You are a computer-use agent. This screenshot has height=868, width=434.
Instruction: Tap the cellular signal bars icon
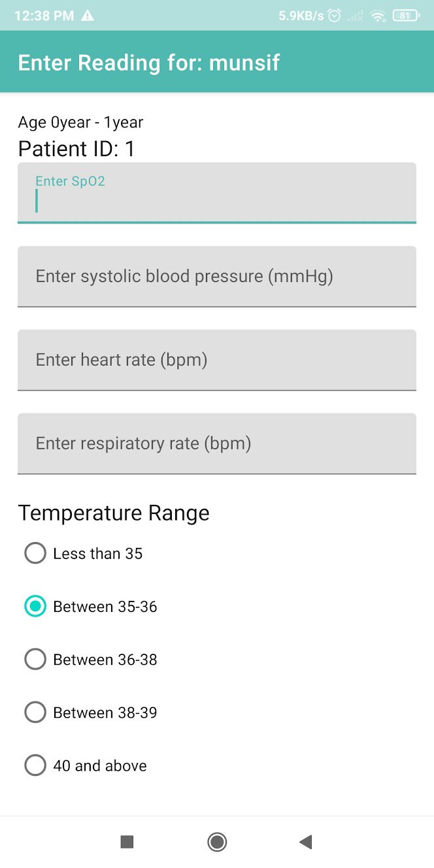click(356, 16)
